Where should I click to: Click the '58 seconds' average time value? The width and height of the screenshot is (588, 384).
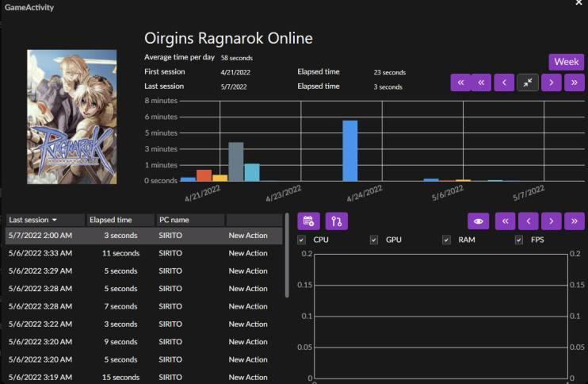pos(237,58)
